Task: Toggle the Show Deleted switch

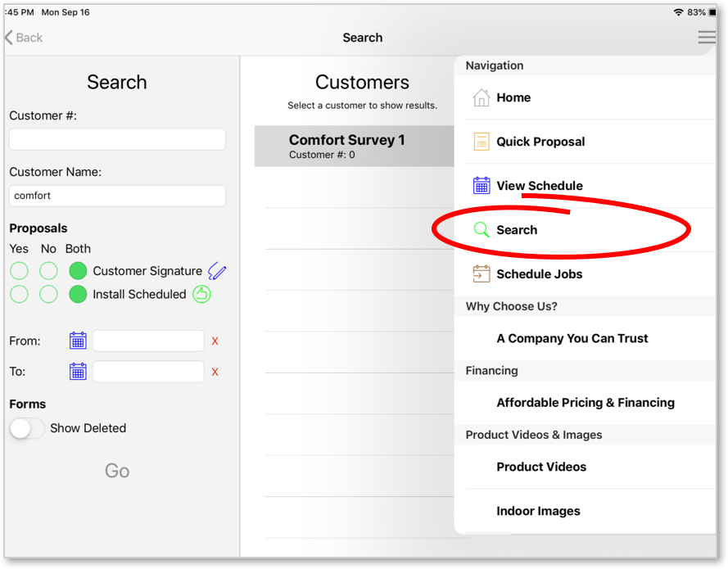Action: [x=27, y=428]
